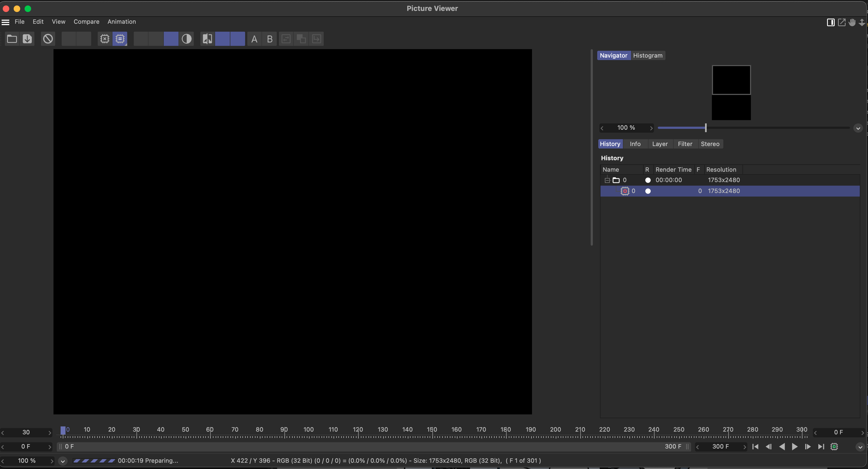
Task: Switch to the Navigator tab
Action: (613, 56)
